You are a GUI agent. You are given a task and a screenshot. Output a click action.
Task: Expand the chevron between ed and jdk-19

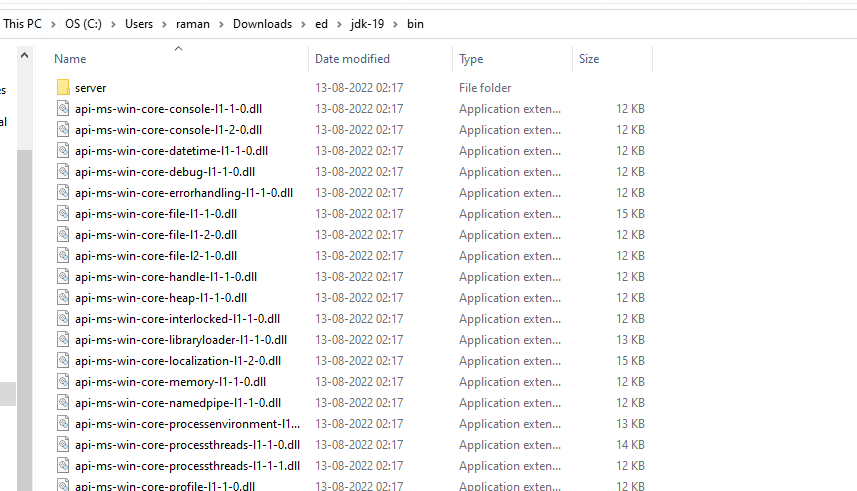pyautogui.click(x=339, y=25)
